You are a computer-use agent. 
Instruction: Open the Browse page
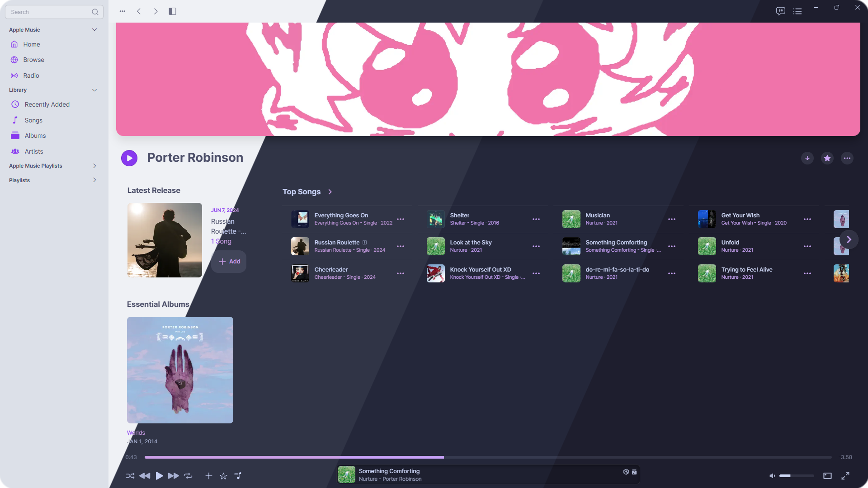33,60
